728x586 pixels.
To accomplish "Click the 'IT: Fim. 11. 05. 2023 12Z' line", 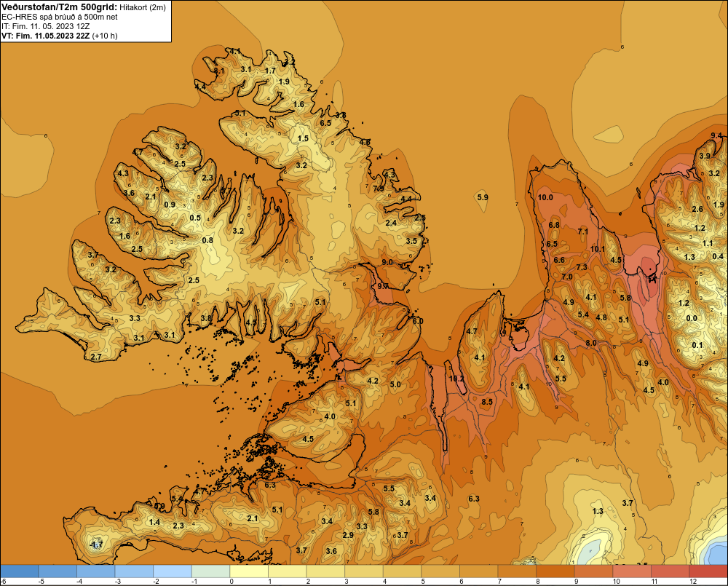I will (x=45, y=26).
